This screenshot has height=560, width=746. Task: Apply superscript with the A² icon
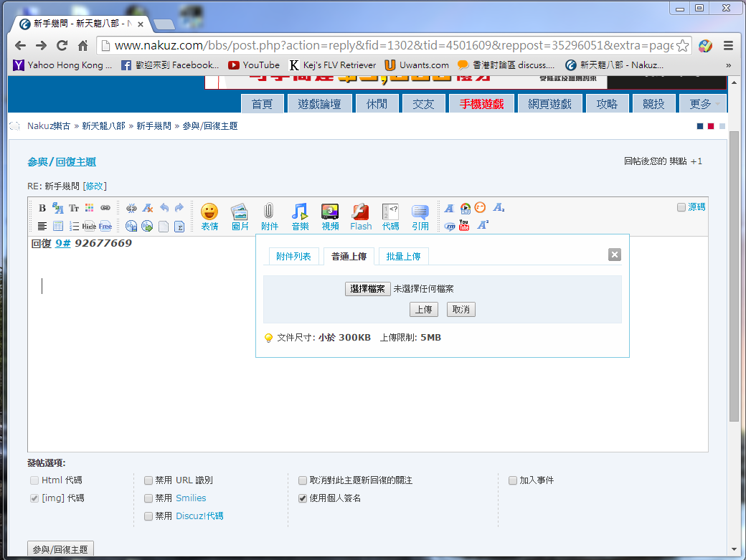point(483,225)
